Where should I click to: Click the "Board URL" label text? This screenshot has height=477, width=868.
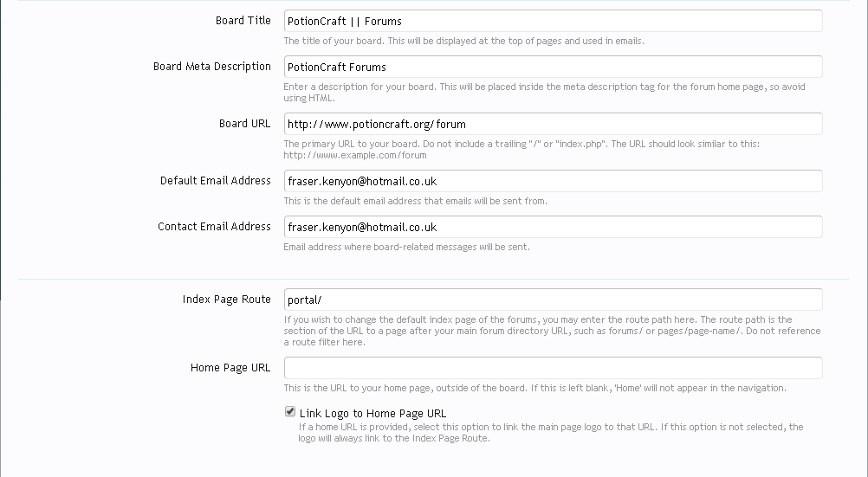(244, 124)
